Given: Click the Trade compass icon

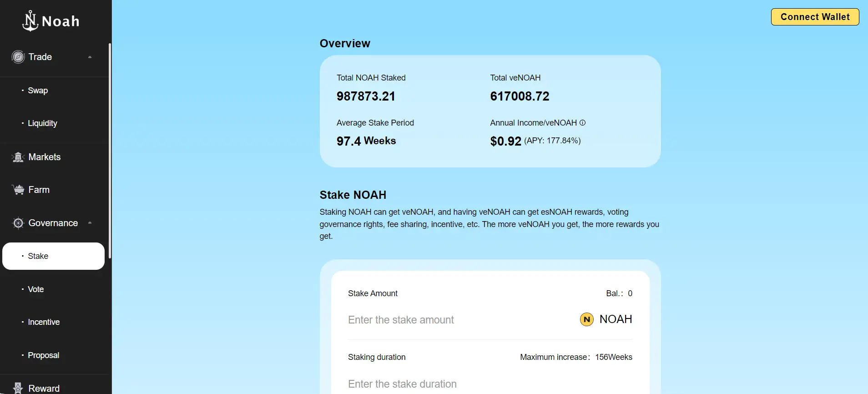Looking at the screenshot, I should (18, 57).
